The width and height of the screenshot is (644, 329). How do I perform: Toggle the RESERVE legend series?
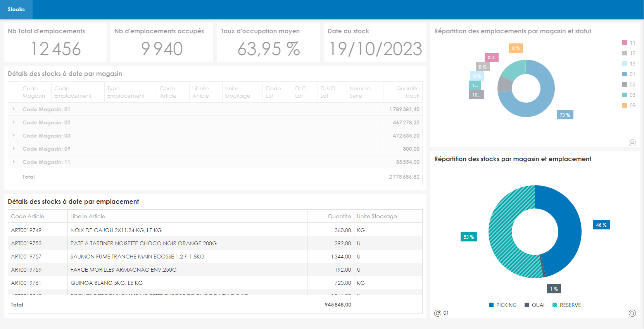(566, 305)
